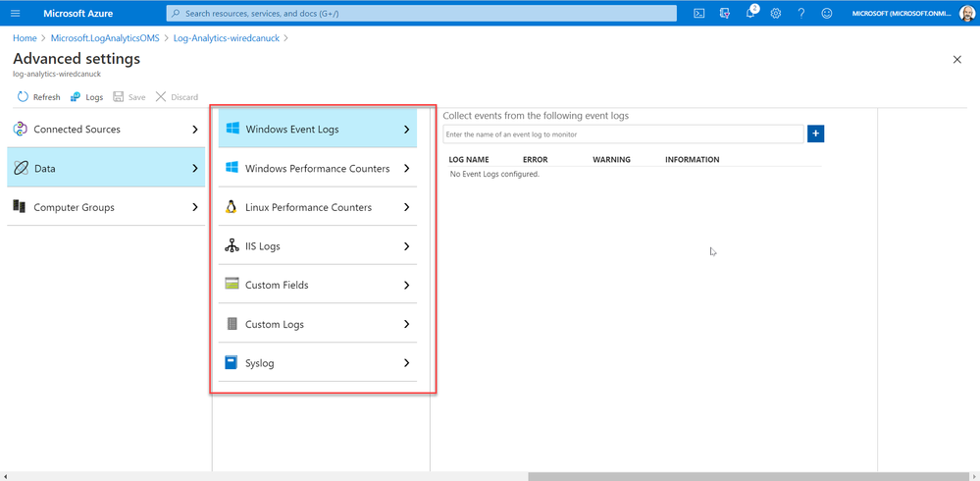Open Microsoft.LogAnalyticsOMS breadcrumb link
Screen dimensions: 980x481
(104, 38)
